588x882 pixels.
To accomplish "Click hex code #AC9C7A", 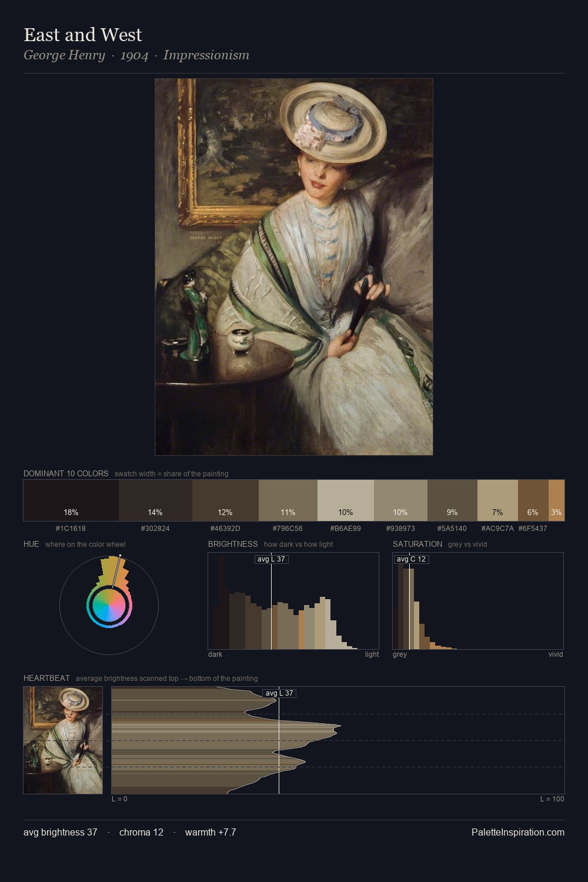I will [497, 529].
